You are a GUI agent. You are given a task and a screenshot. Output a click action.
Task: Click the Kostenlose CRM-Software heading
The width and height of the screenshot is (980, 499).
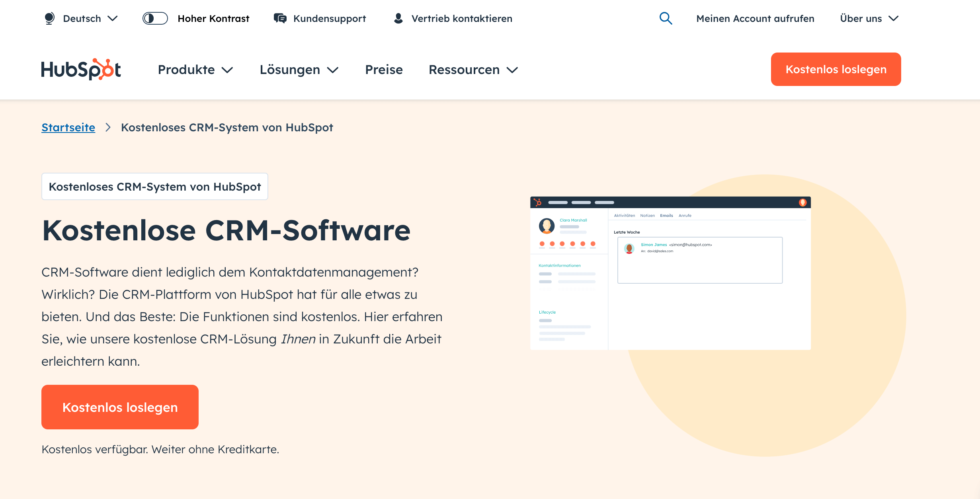tap(226, 230)
